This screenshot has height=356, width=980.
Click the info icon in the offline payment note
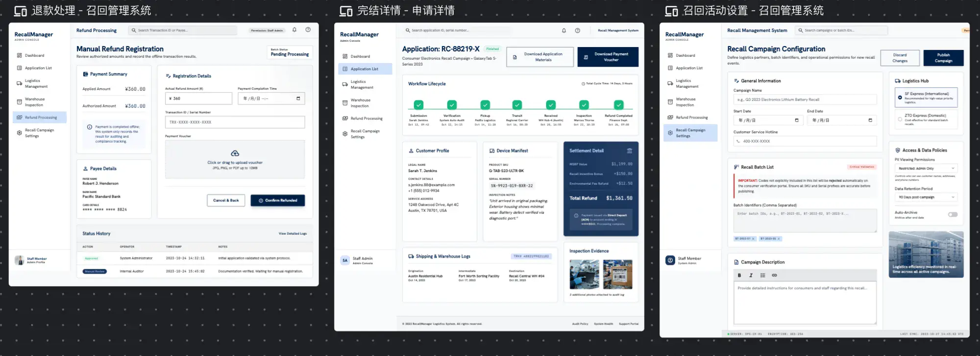[90, 127]
